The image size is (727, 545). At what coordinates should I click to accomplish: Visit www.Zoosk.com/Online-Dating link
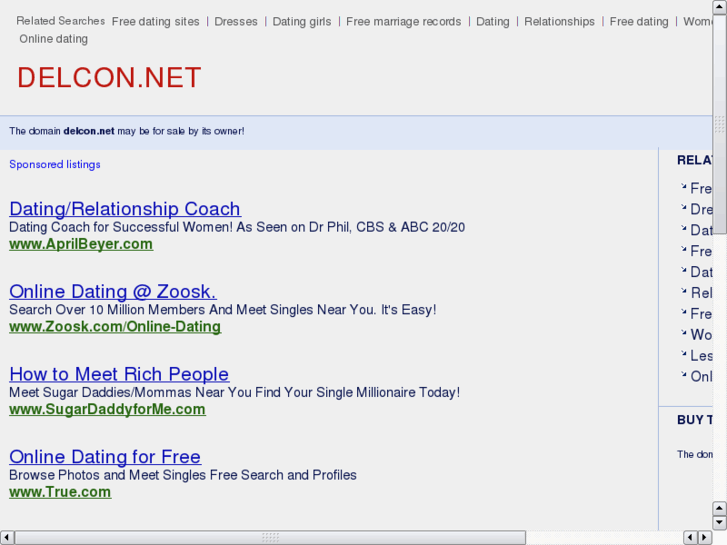115,327
